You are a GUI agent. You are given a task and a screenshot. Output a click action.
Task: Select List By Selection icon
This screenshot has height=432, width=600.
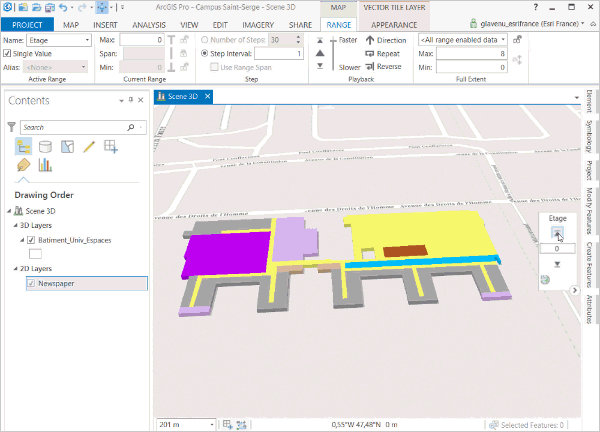tap(67, 147)
